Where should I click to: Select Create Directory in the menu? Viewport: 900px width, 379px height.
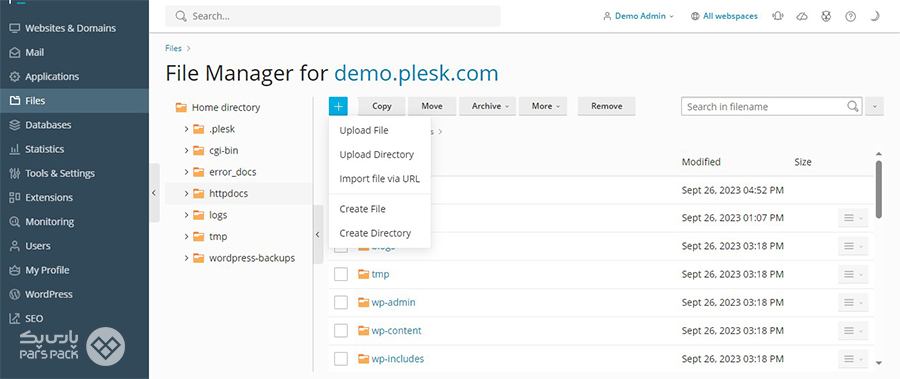click(x=375, y=233)
